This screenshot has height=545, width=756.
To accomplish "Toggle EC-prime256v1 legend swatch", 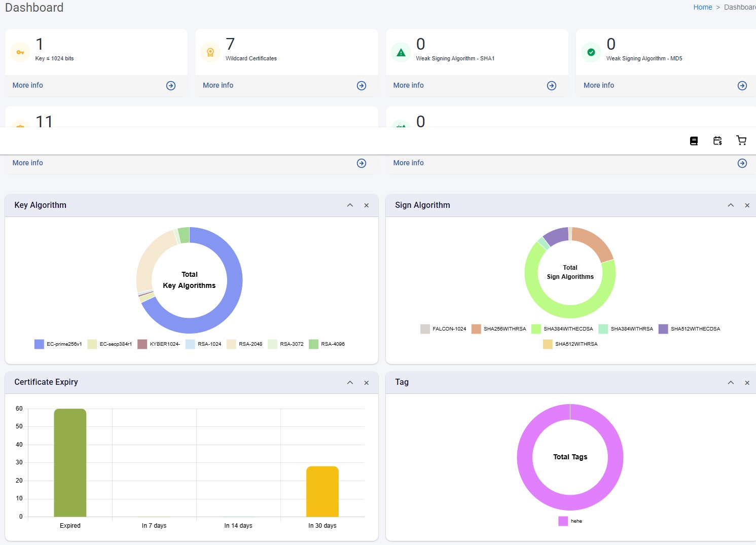I will click(39, 344).
